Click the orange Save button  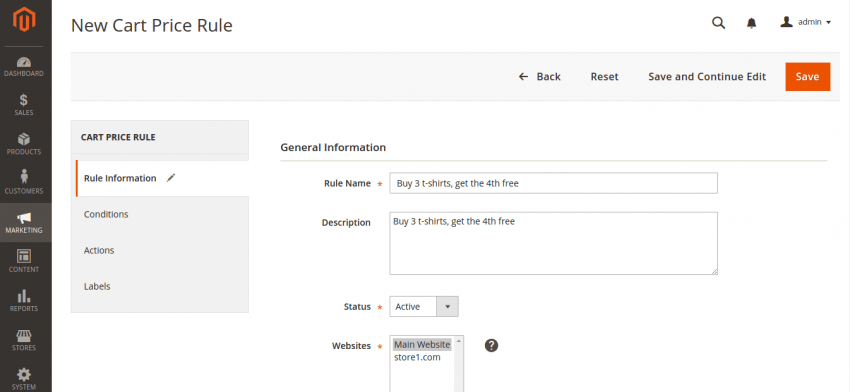point(807,76)
